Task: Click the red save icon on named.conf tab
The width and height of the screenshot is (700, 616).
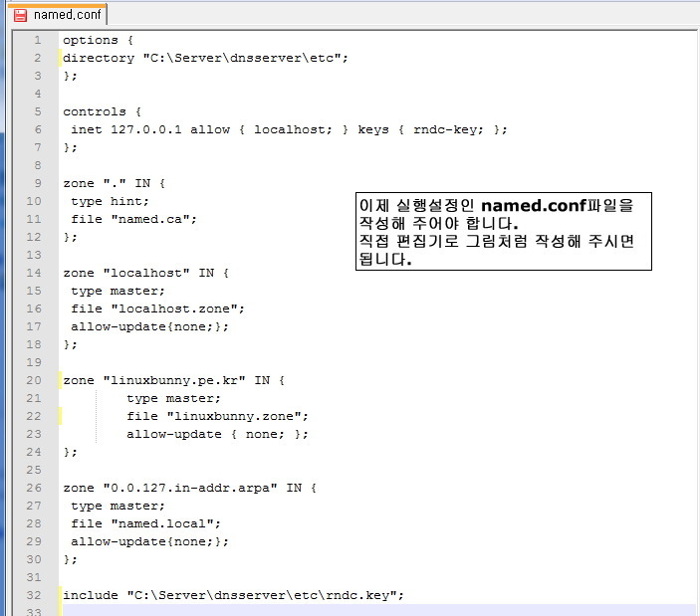Action: pyautogui.click(x=20, y=15)
